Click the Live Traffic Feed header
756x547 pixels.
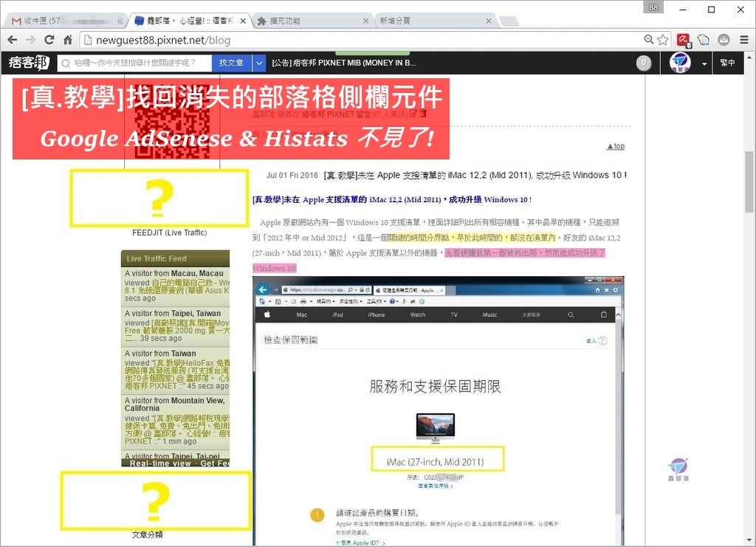(x=175, y=258)
